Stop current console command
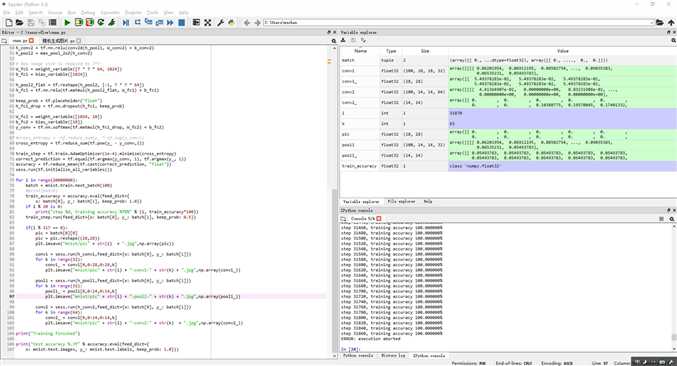Image resolution: width=677 pixels, height=366 pixels. [661, 219]
